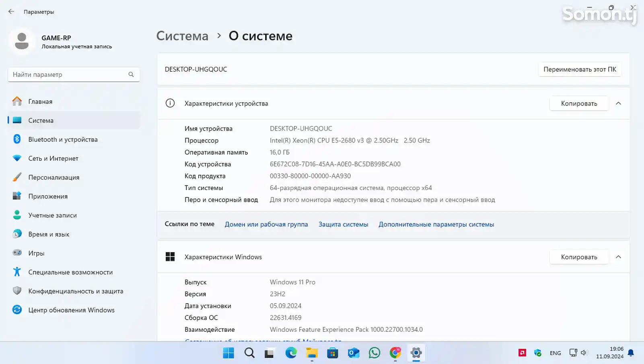Click the Settings gear taskbar icon

point(416,353)
